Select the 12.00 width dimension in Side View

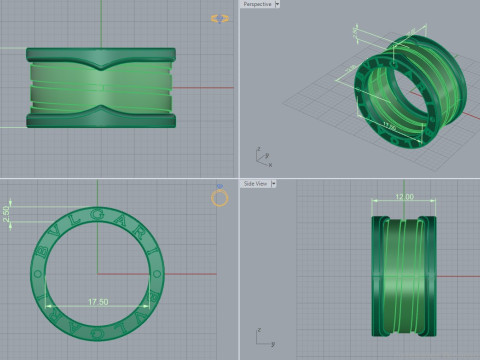(404, 197)
